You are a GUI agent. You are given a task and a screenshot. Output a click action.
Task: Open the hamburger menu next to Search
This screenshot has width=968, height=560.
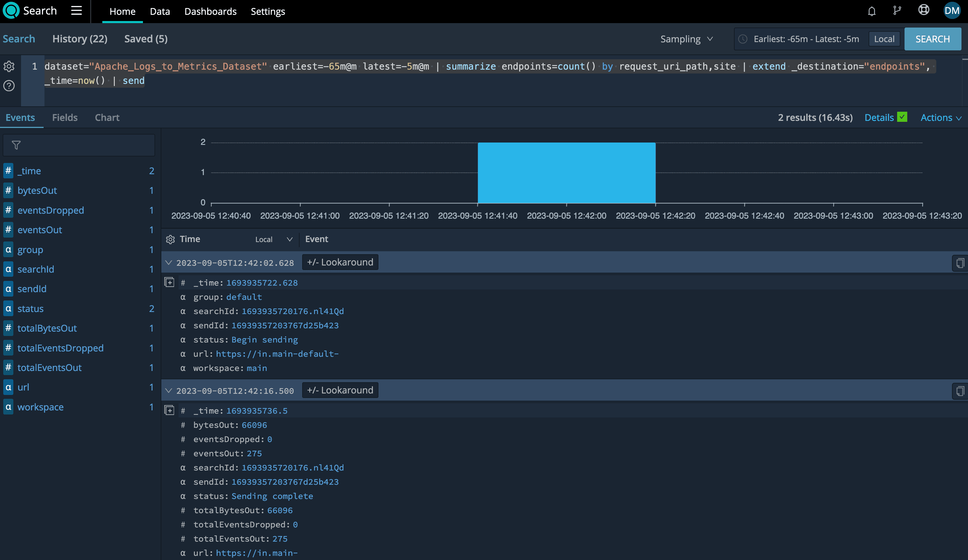[77, 11]
